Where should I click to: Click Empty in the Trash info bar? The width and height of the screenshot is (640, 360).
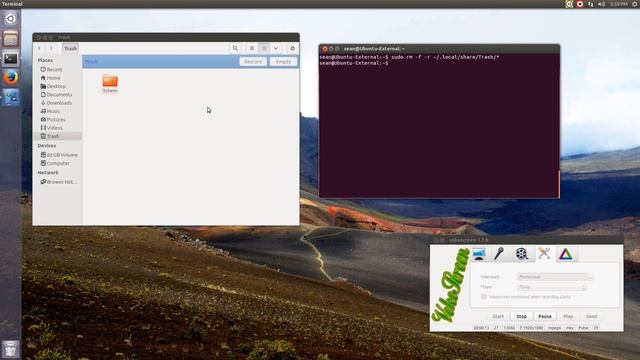click(283, 62)
